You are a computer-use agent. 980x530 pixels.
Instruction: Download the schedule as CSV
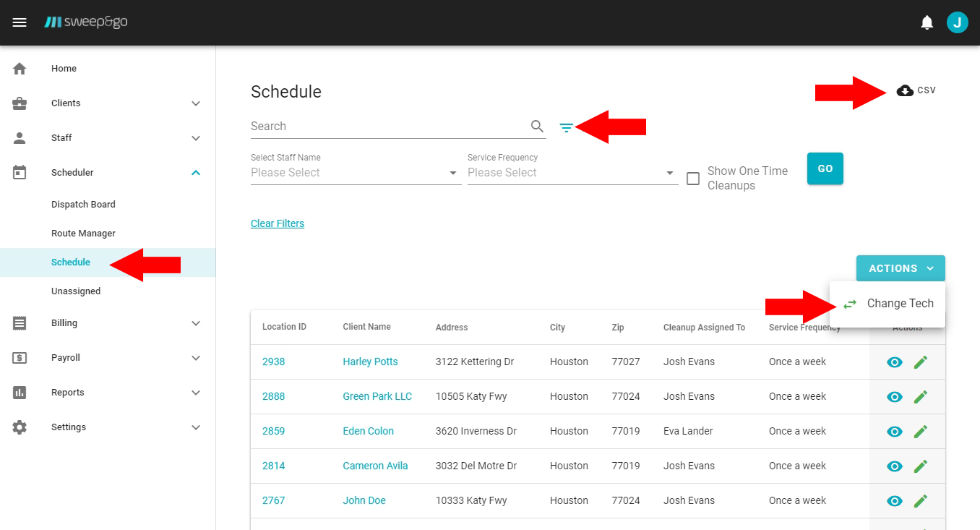tap(915, 90)
